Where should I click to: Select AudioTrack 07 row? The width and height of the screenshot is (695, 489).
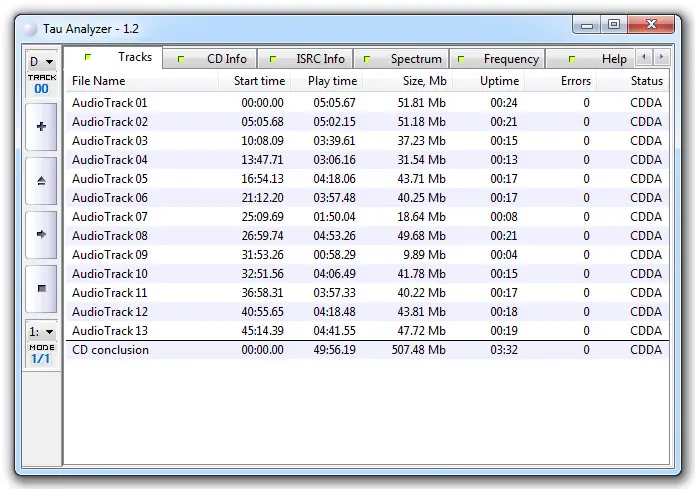click(x=367, y=217)
